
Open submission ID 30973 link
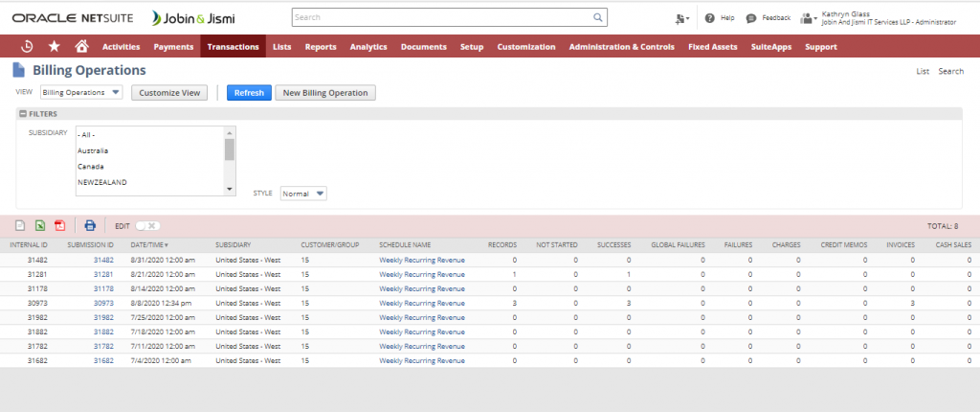pos(103,302)
